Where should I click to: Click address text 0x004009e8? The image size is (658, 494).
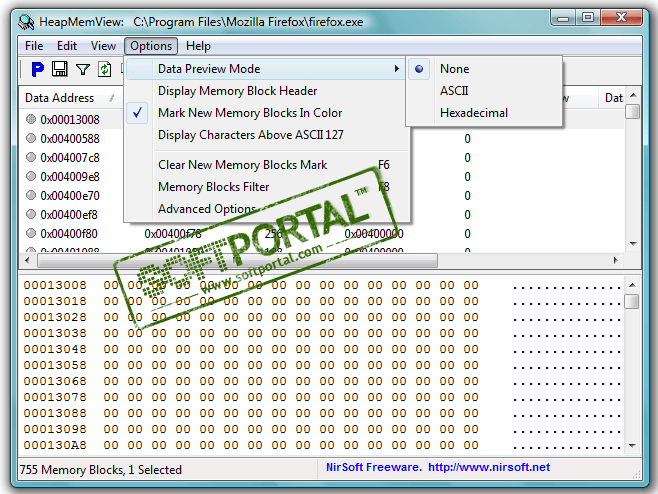point(70,177)
